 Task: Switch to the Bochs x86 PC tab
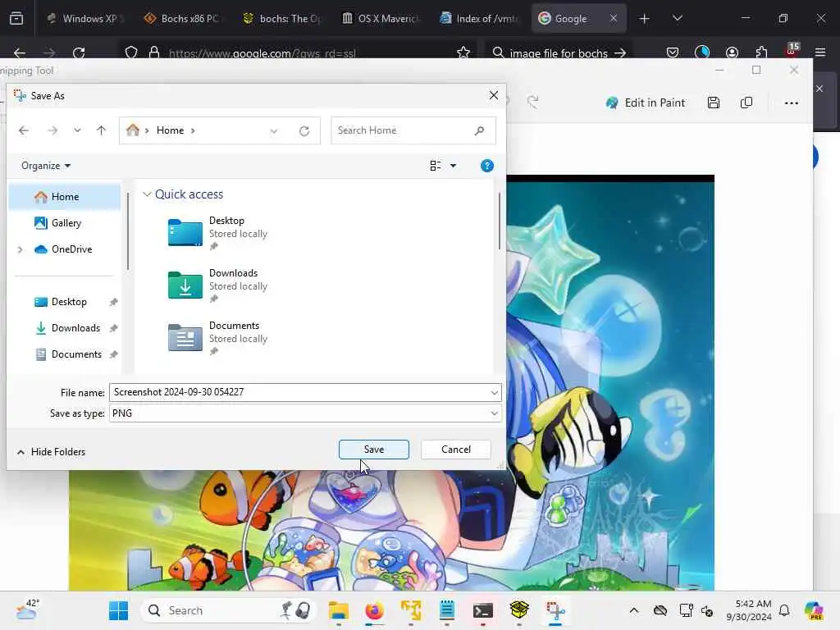(182, 18)
